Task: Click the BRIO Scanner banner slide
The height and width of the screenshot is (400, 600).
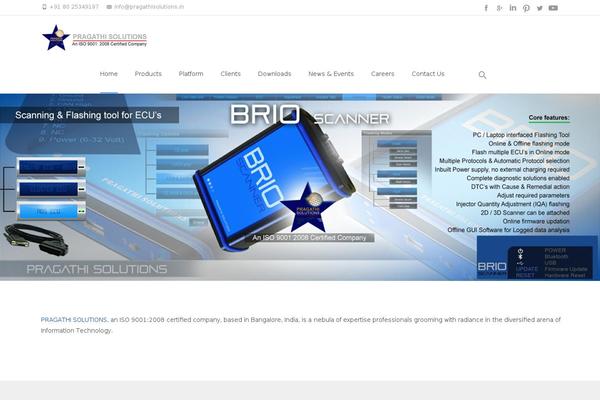Action: (x=300, y=187)
